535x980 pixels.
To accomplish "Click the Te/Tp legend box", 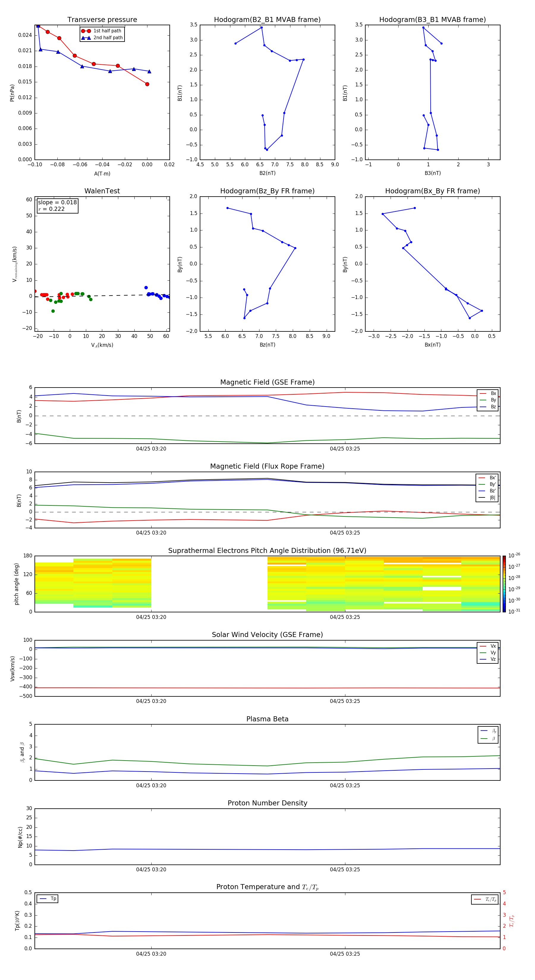I will click(485, 899).
